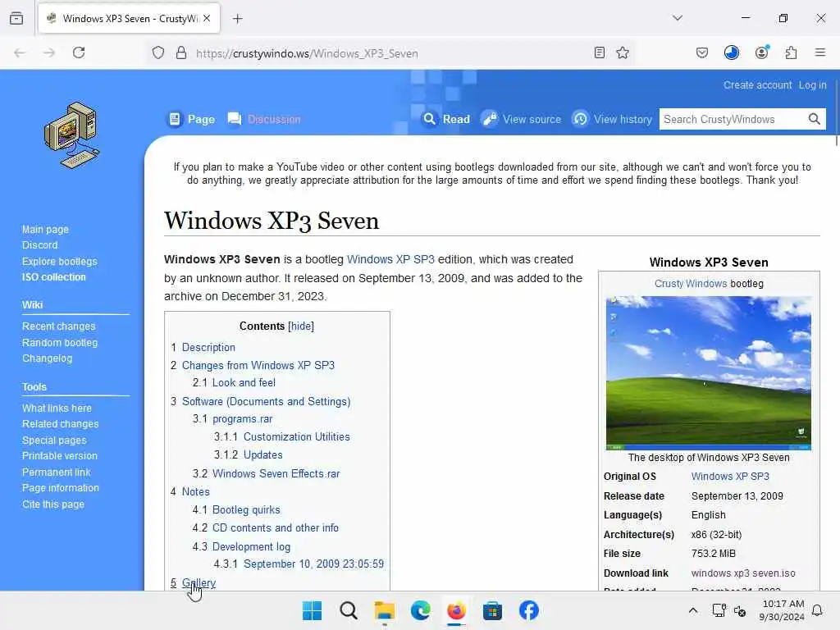Image resolution: width=840 pixels, height=630 pixels.
Task: Go forward with the forward arrow button
Action: 49,52
